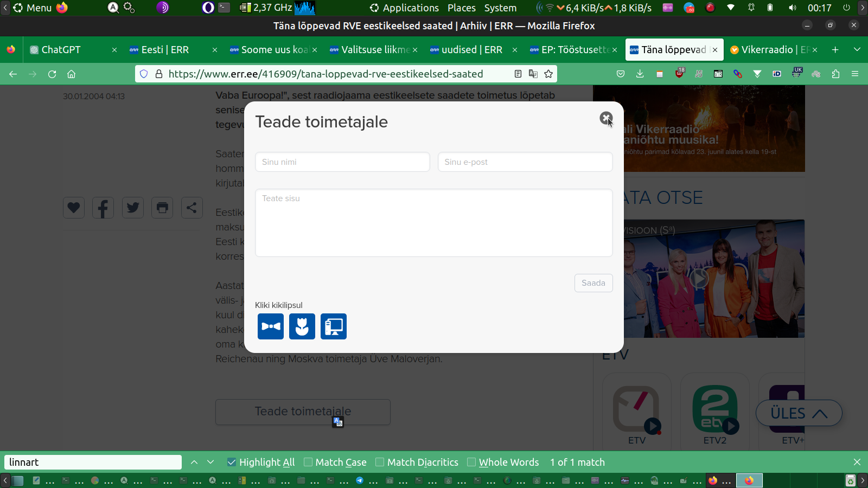868x488 pixels.
Task: Expand the list all tabs dropdown
Action: 857,50
